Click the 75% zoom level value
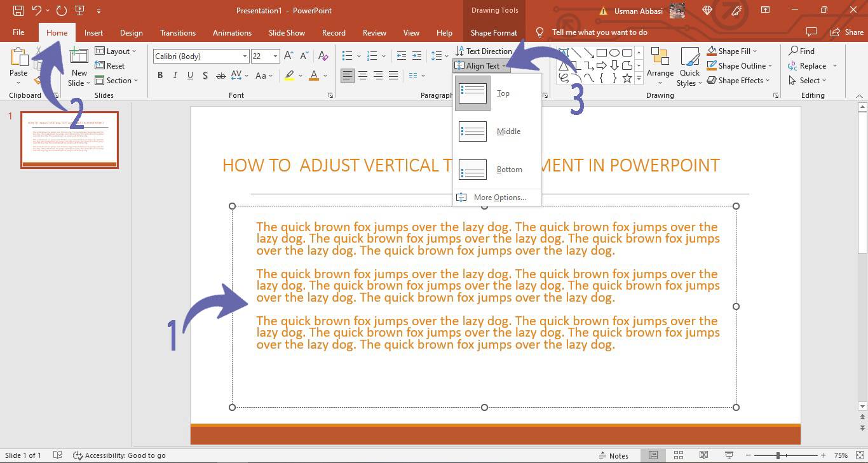This screenshot has width=868, height=463. click(x=841, y=455)
